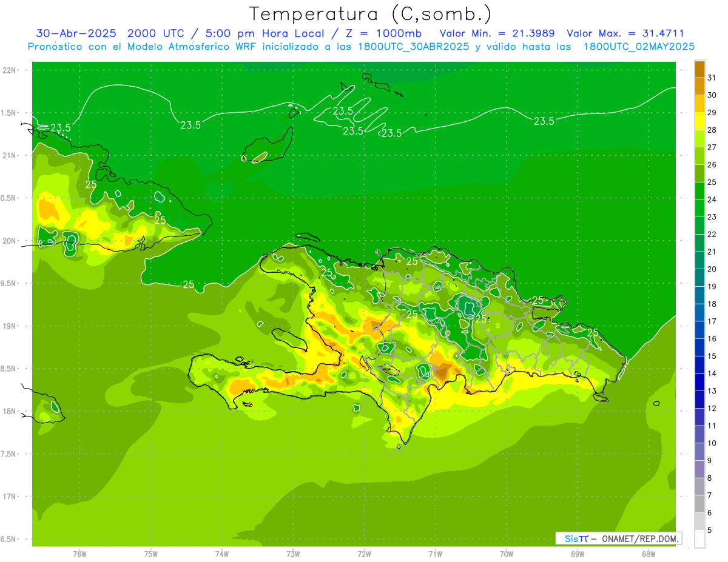
Task: Click the "27" label on color scale
Action: [x=712, y=147]
